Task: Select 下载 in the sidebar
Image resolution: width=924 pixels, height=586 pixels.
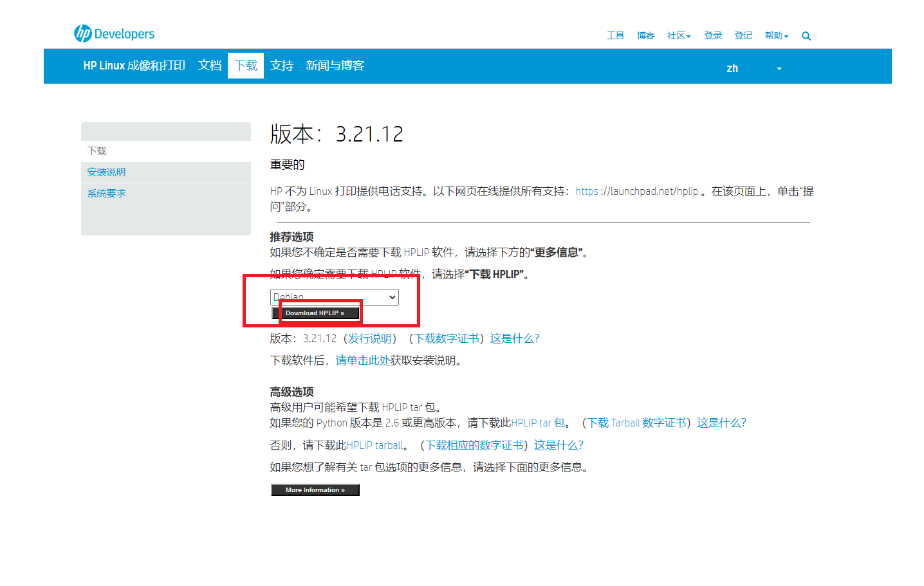Action: (x=97, y=151)
